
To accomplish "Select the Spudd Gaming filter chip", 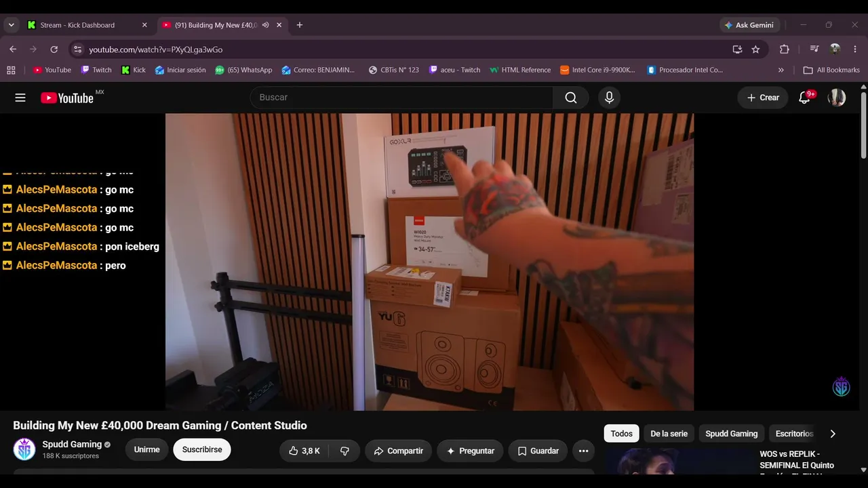I will [x=732, y=434].
